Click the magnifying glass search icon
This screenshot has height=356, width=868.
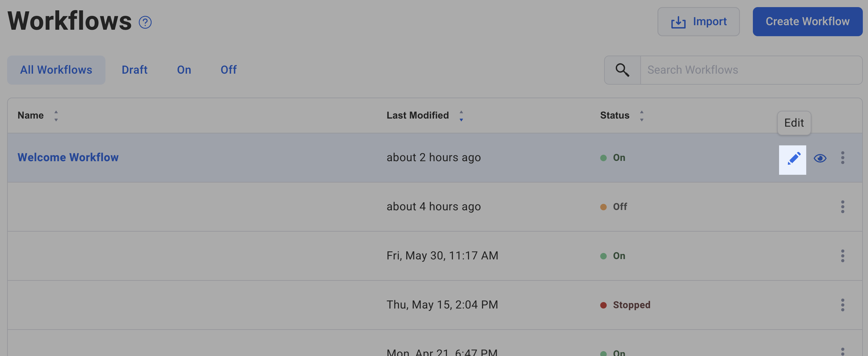tap(622, 70)
